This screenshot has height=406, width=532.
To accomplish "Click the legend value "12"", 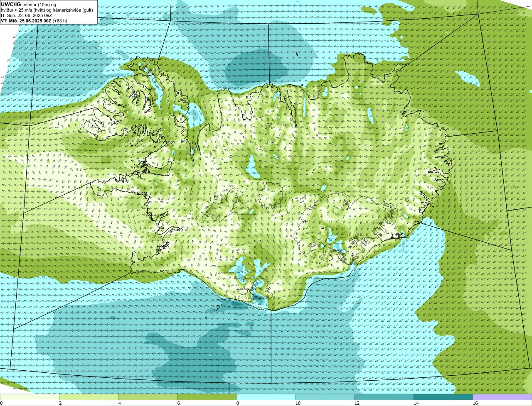I will [357, 403].
